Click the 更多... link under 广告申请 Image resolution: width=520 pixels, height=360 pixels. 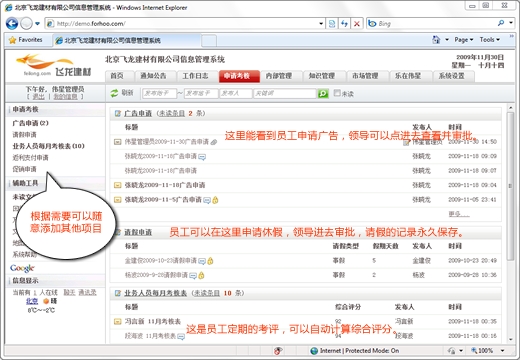click(x=459, y=214)
